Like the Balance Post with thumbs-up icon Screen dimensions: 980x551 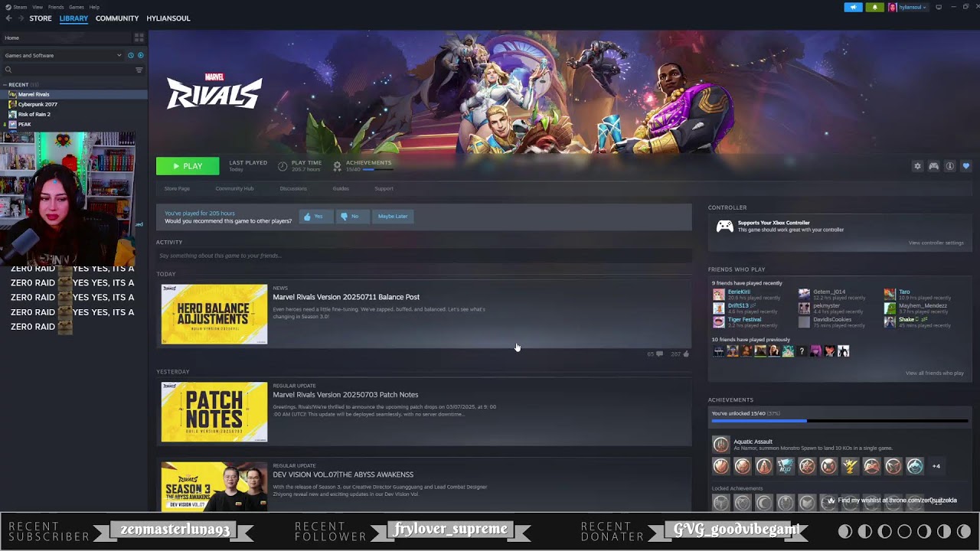685,354
